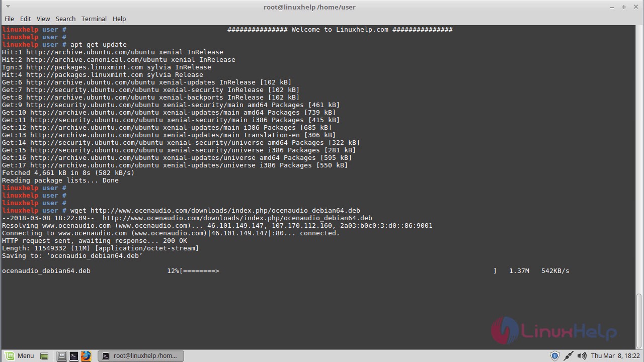644x362 pixels.
Task: Click the 542KB/s download speed value
Action: (555, 271)
